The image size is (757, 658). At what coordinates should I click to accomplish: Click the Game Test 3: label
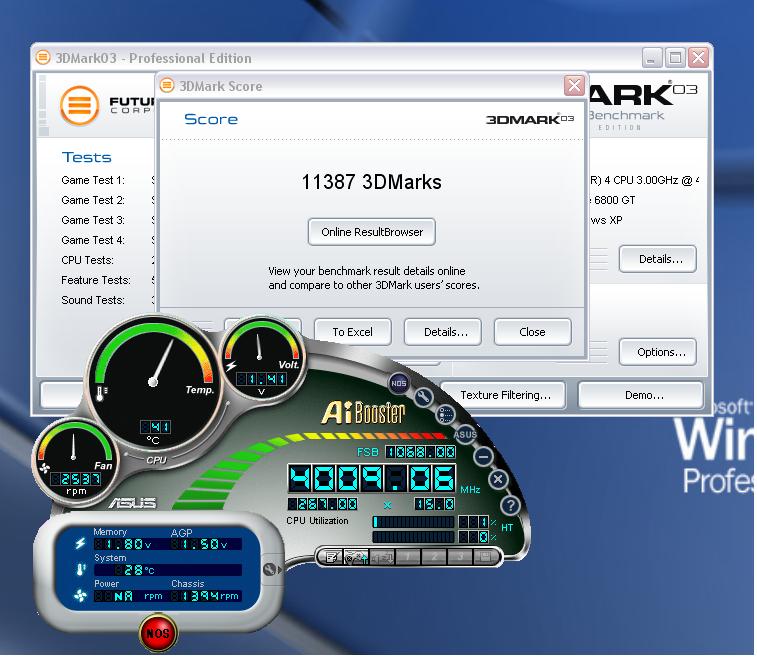click(x=93, y=220)
